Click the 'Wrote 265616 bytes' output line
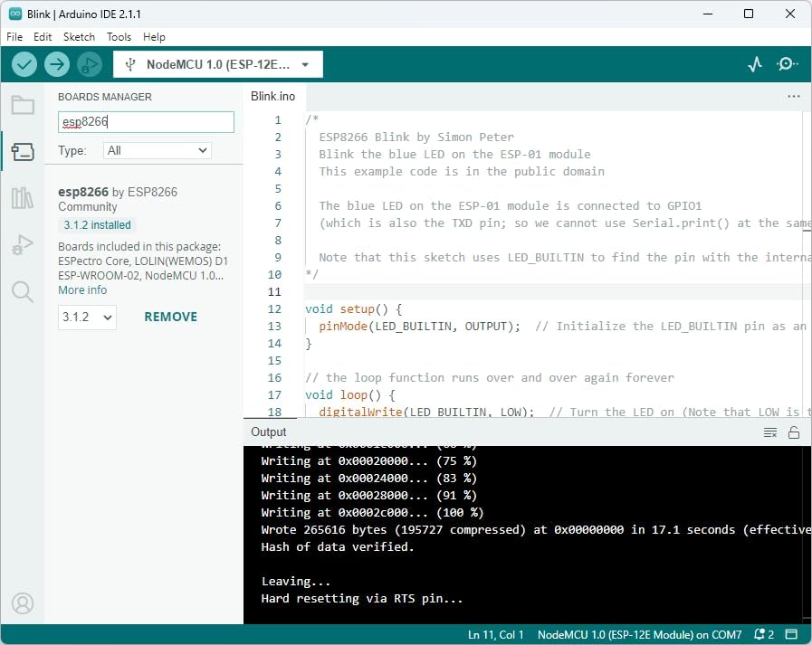 (x=536, y=529)
